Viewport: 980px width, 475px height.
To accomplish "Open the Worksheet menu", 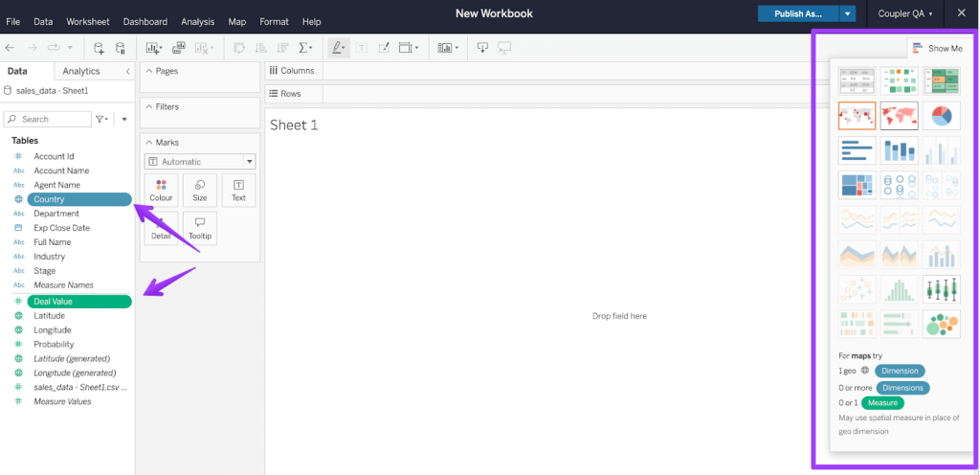I will pyautogui.click(x=87, y=21).
